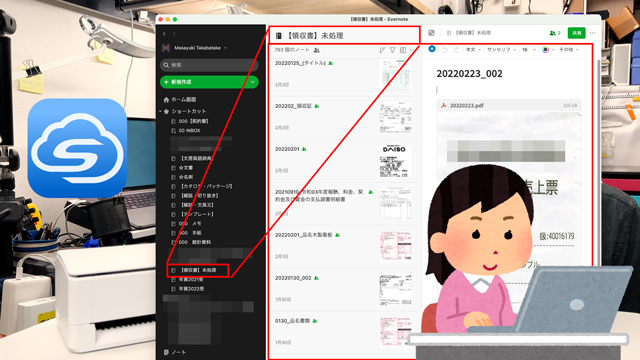Open the font color picker circle
Image resolution: width=640 pixels, height=360 pixels.
click(545, 49)
